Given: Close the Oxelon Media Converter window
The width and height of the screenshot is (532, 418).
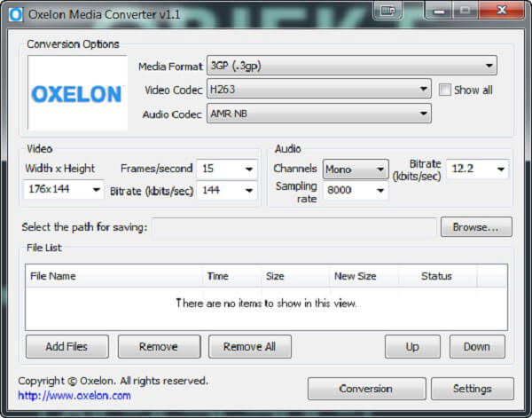Looking at the screenshot, I should pos(501,10).
